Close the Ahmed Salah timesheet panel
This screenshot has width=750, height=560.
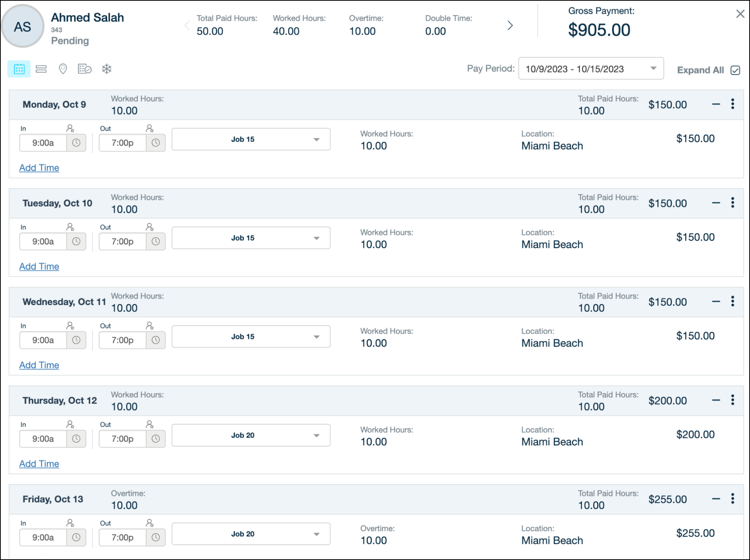pyautogui.click(x=740, y=14)
